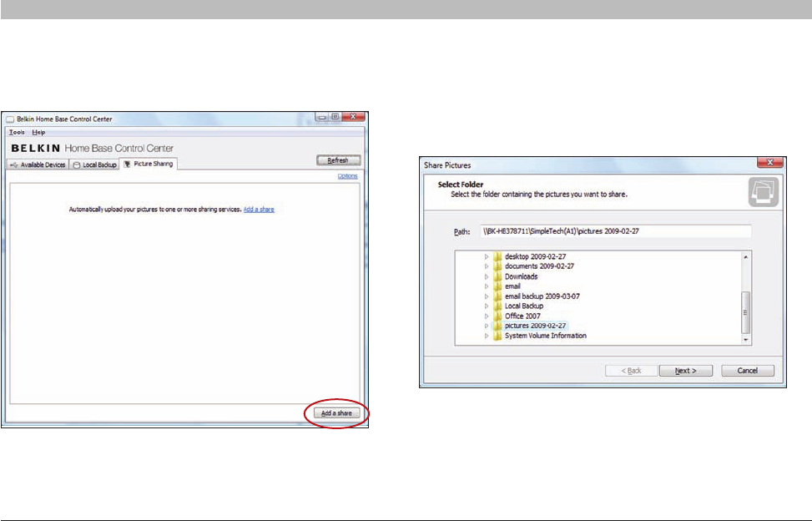Screen dimensions: 812x521
Task: Minimize the Belkin Control Center window
Action: [322, 117]
